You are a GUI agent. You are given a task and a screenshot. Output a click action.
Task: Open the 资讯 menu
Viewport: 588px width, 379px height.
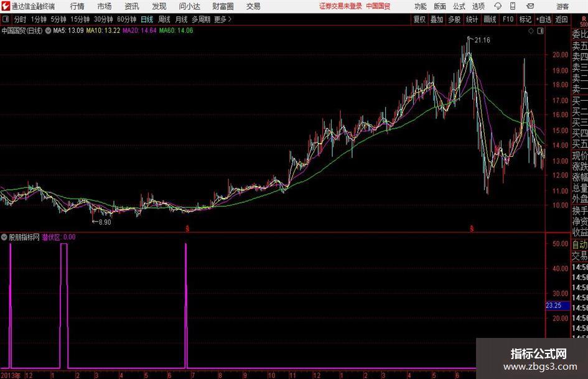[132, 6]
